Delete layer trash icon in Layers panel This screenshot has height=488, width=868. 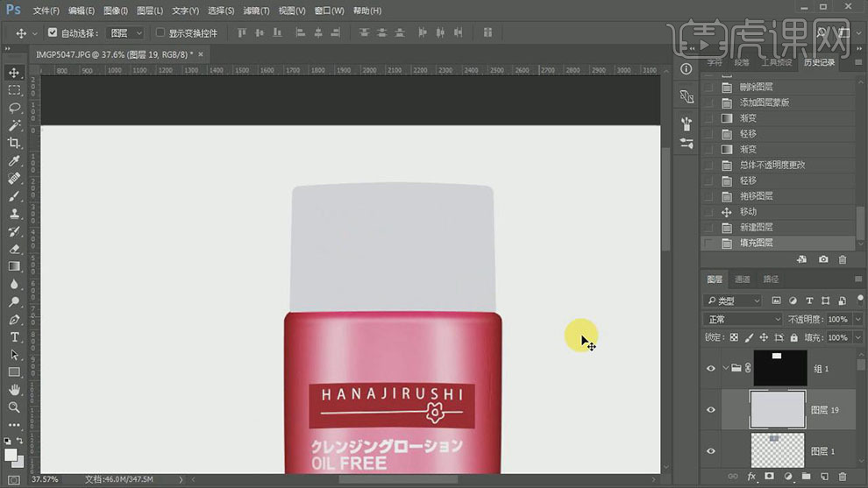coord(843,476)
